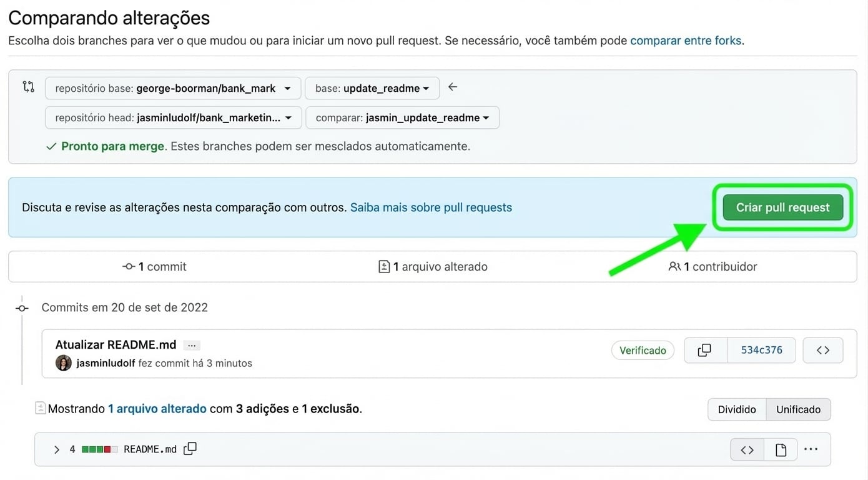Browse repository at commit 534c376 icon

pyautogui.click(x=823, y=351)
